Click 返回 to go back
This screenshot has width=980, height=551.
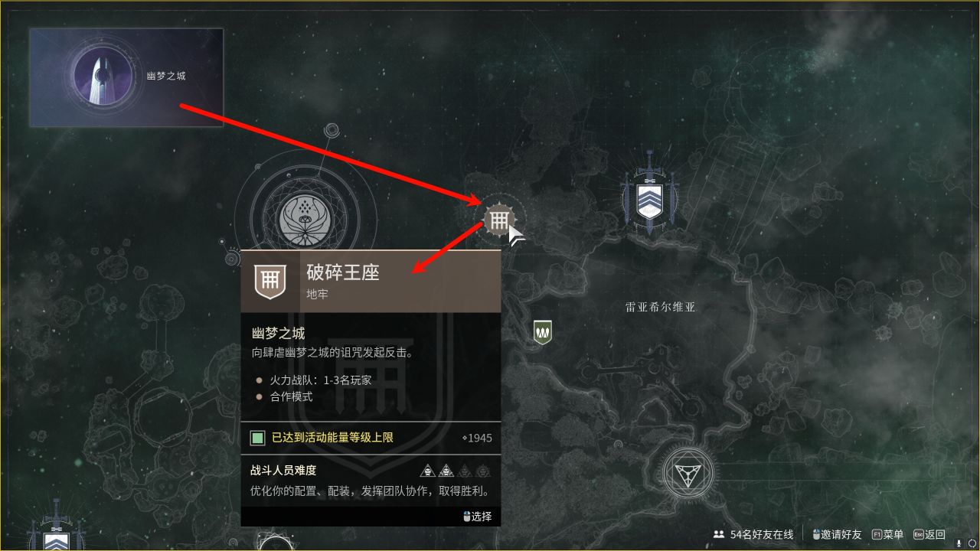click(x=929, y=534)
